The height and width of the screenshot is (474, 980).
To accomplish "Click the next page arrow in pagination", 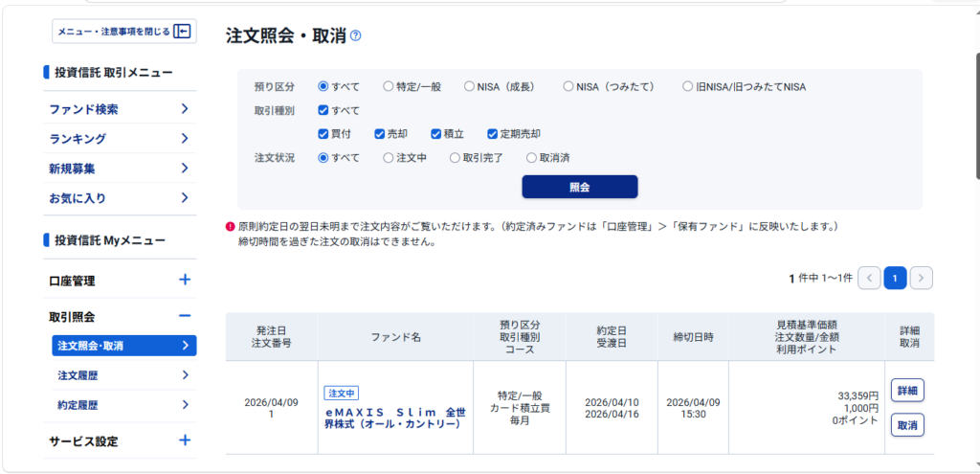I will tap(921, 279).
